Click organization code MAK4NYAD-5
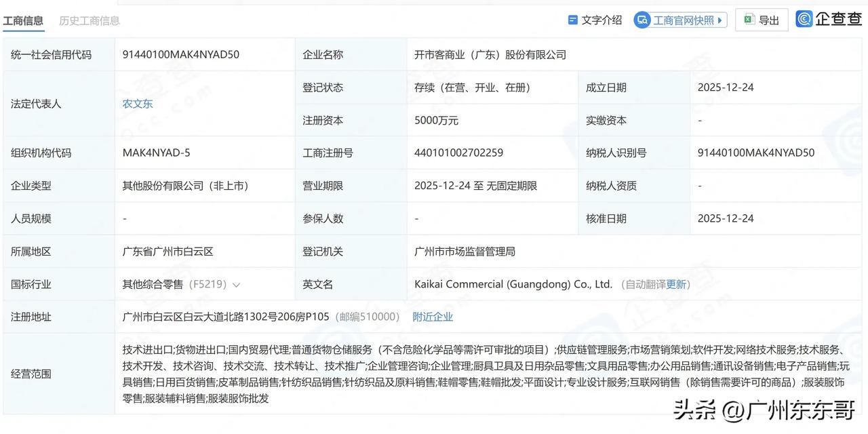Viewport: 868px width, 434px height. tap(157, 153)
